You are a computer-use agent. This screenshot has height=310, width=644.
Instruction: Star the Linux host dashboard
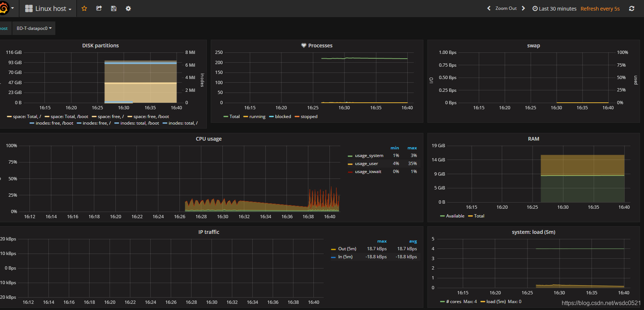[84, 8]
